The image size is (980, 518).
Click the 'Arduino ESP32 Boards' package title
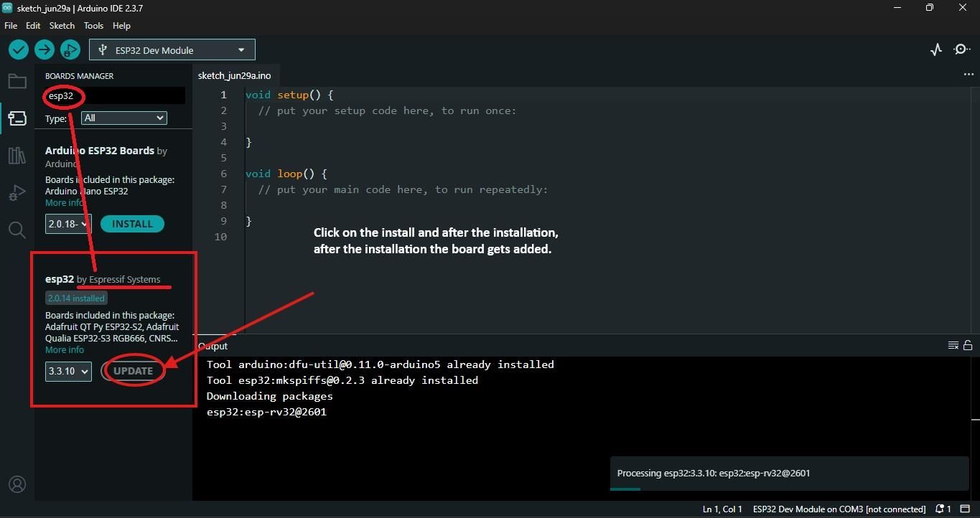[x=100, y=151]
